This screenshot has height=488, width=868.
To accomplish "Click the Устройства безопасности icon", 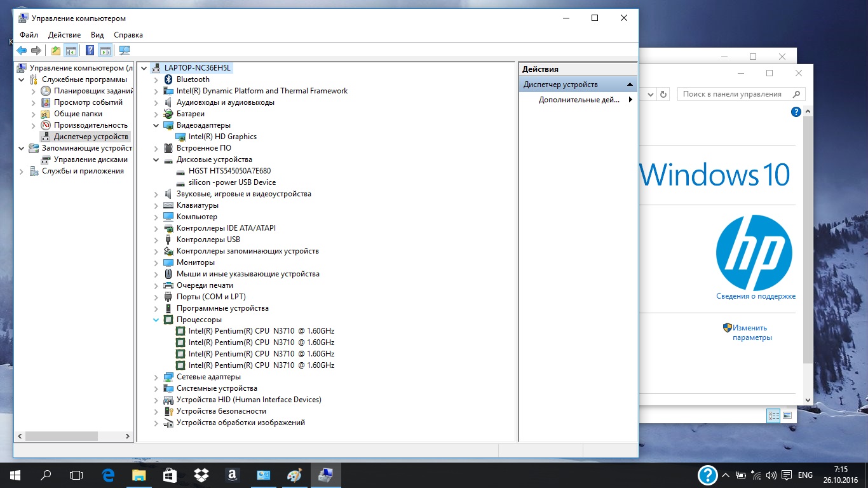I will (x=168, y=411).
